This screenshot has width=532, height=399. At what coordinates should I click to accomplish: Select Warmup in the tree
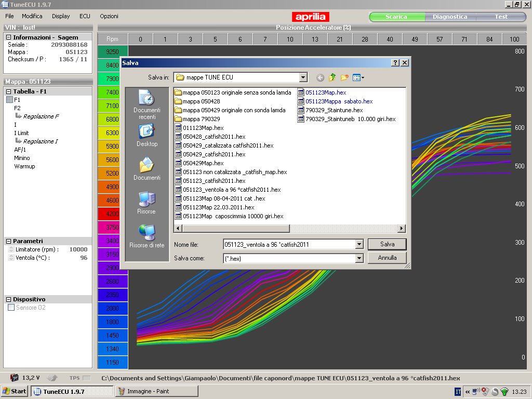(24, 166)
